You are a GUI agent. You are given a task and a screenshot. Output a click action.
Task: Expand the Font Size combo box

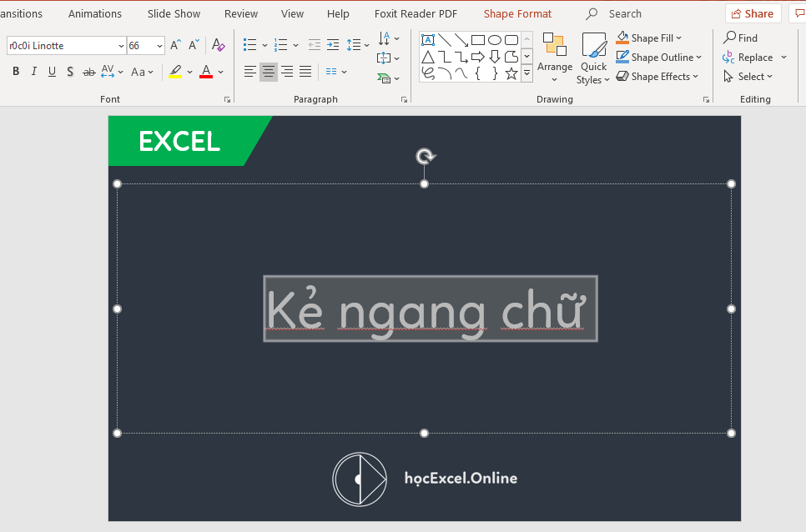coord(158,45)
